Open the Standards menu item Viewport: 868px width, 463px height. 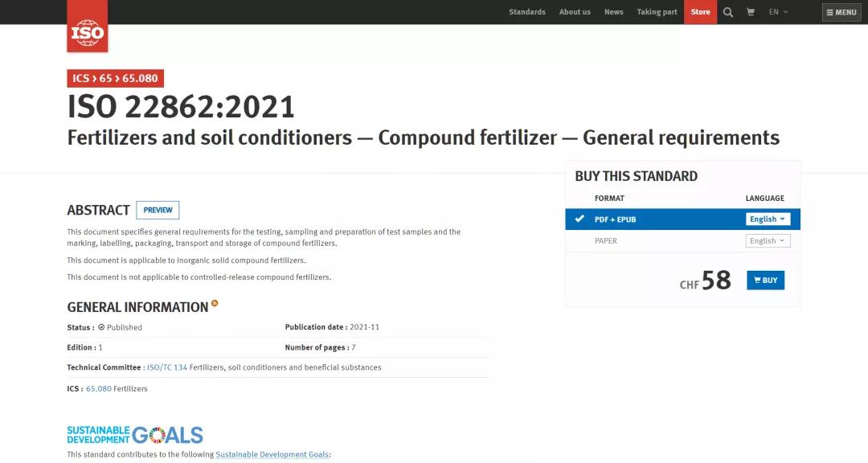coord(527,11)
